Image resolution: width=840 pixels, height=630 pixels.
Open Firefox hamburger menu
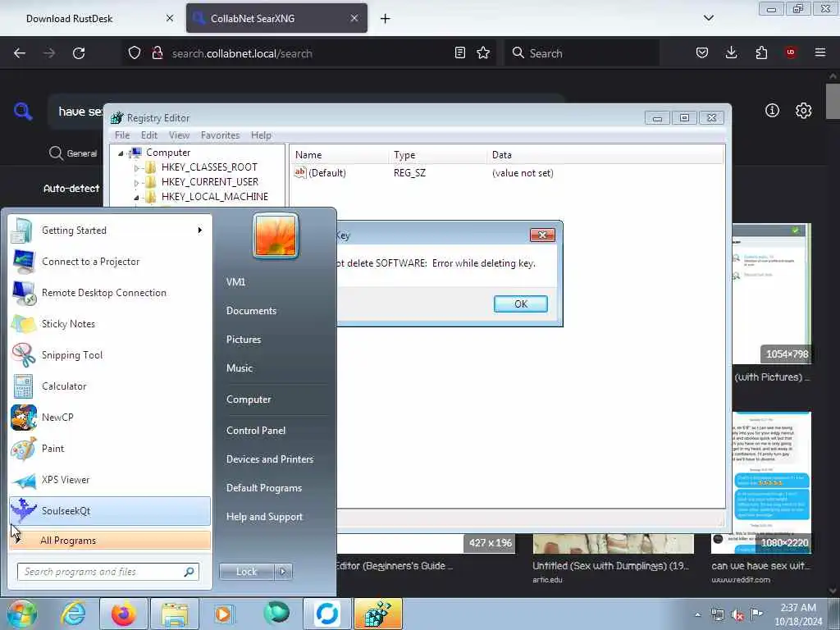(820, 52)
